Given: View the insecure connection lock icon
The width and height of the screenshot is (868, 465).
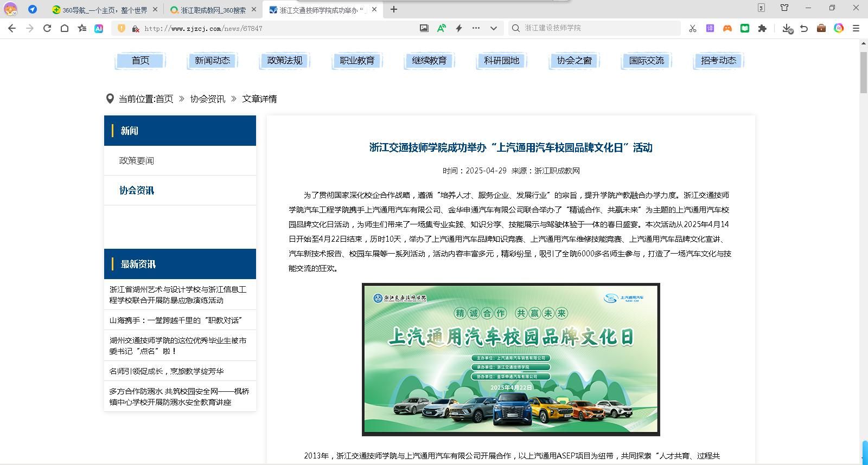Looking at the screenshot, I should pyautogui.click(x=135, y=28).
